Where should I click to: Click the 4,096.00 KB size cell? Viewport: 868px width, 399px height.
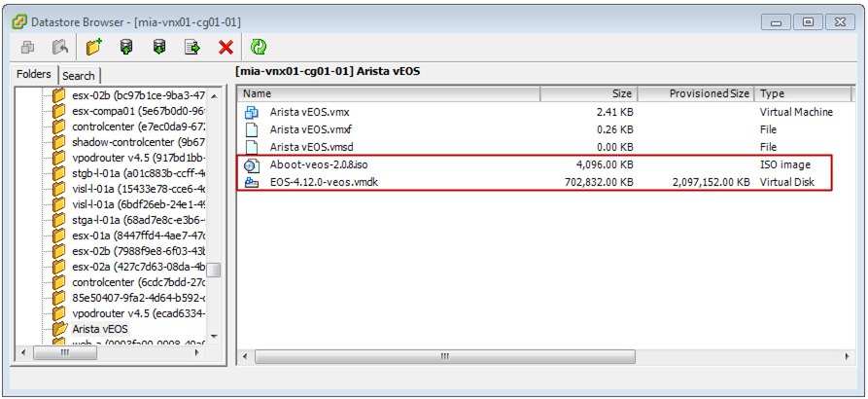click(x=604, y=164)
